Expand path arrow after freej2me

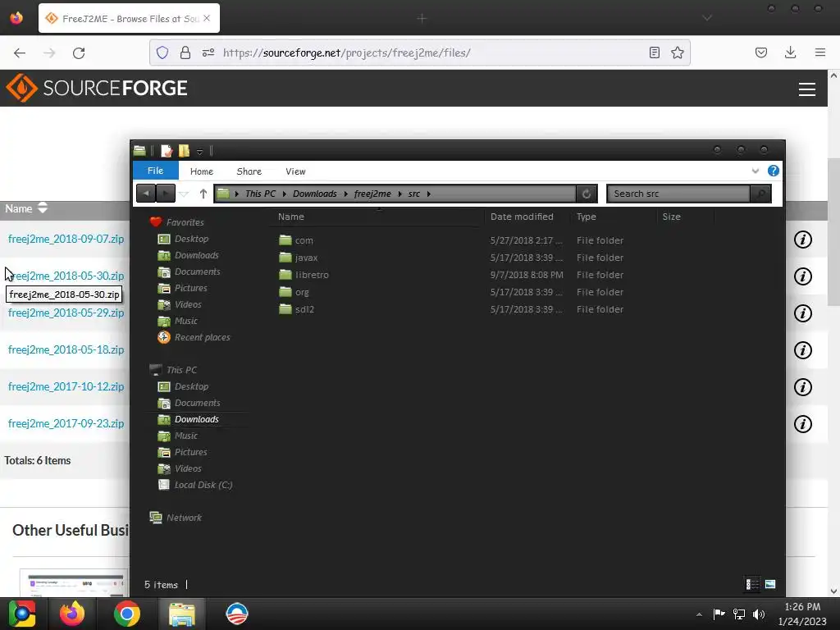[399, 194]
